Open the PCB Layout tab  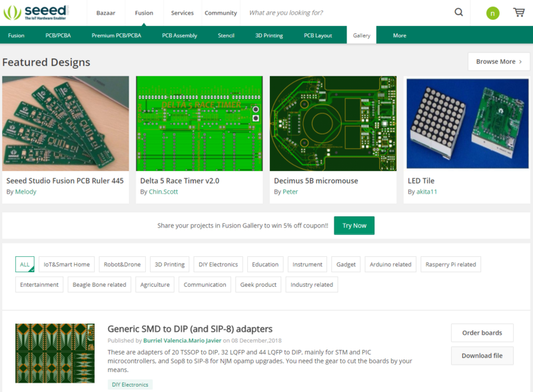pos(318,35)
